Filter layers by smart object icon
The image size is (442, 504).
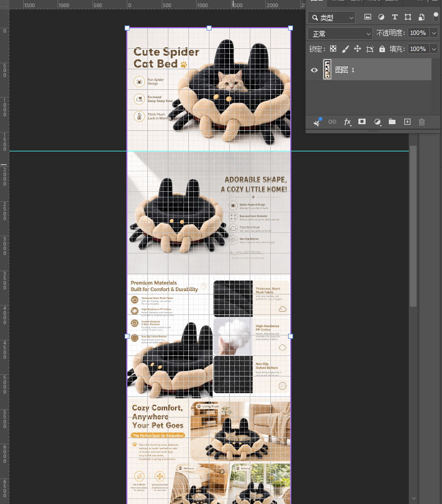point(422,17)
